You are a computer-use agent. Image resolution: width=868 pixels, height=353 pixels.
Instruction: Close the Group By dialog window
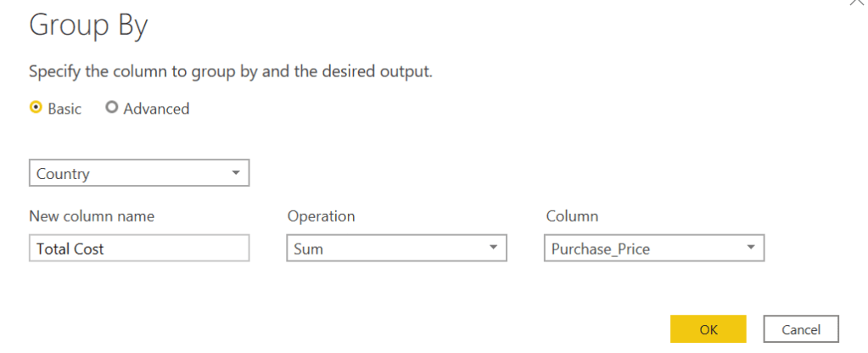(x=855, y=3)
